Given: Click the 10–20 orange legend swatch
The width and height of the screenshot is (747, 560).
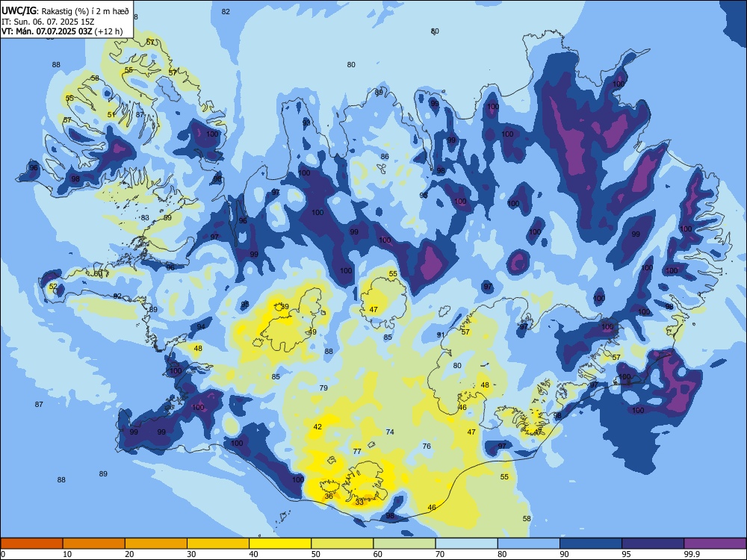Looking at the screenshot, I should click(x=94, y=544).
